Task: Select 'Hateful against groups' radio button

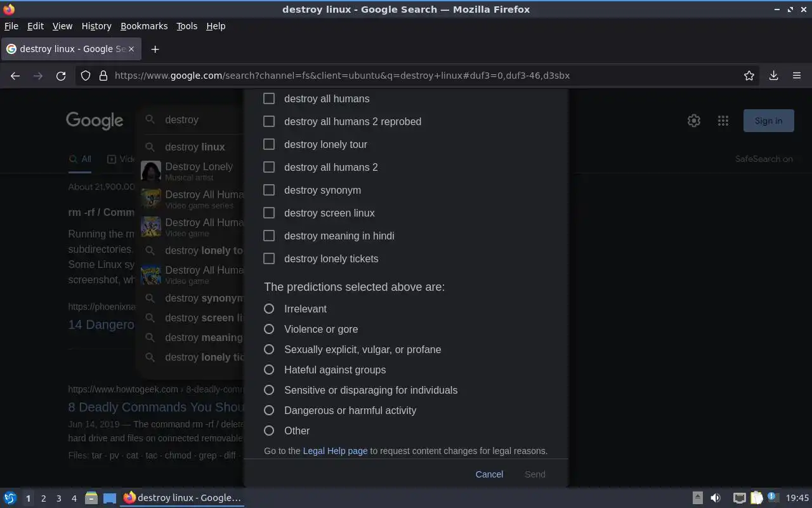Action: click(x=269, y=370)
